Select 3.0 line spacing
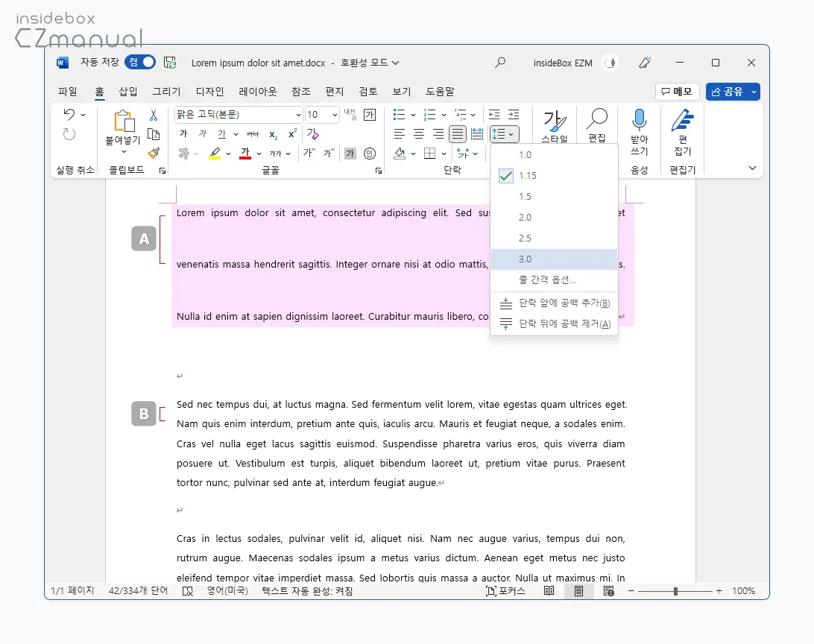The width and height of the screenshot is (814, 644). [x=554, y=259]
